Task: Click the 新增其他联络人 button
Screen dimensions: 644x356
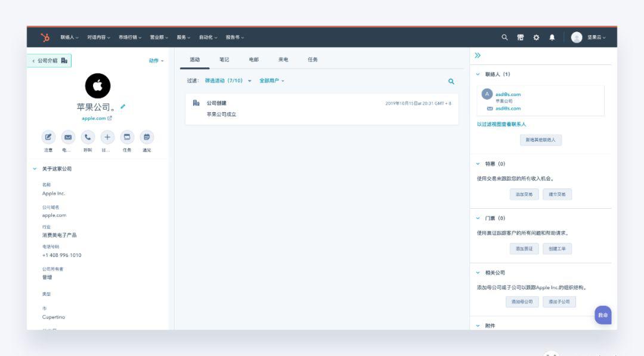Action: coord(540,140)
